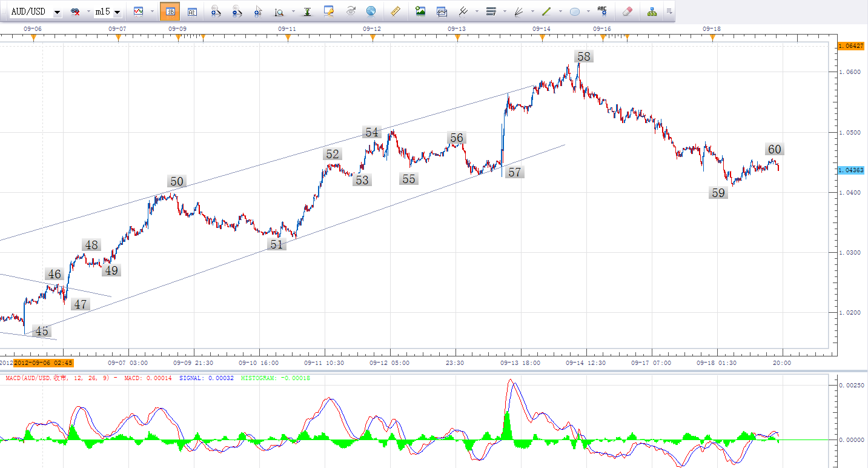This screenshot has height=468, width=868.
Task: Select the Andrews pitchfork drawing tool
Action: [463, 12]
